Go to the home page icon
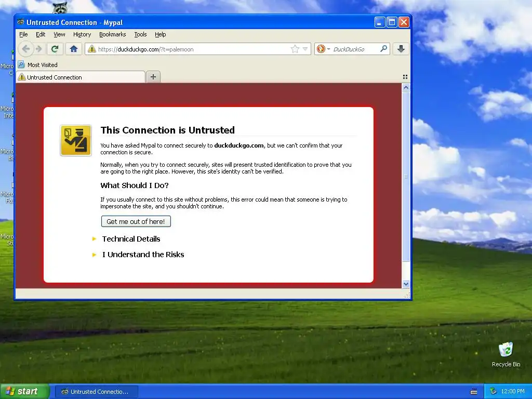The height and width of the screenshot is (399, 532). point(74,49)
